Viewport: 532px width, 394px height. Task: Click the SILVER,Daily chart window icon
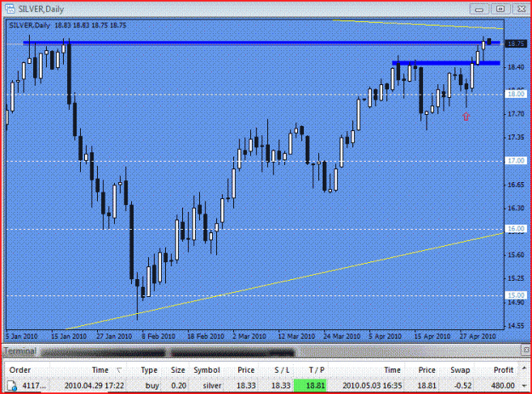10,9
